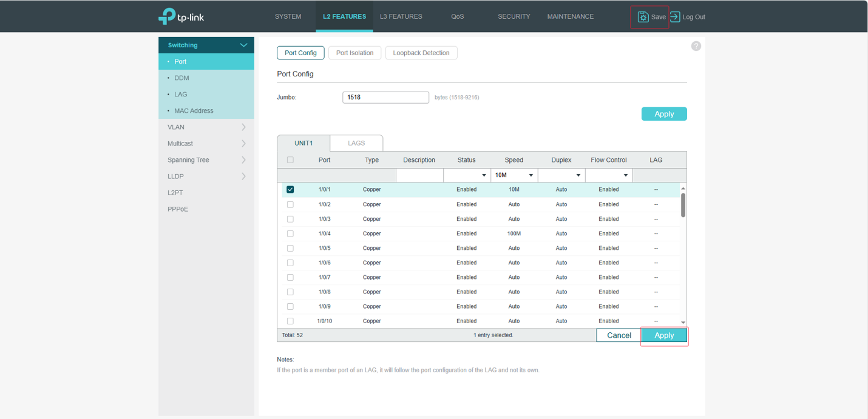The image size is (868, 419).
Task: Click scroll-up arrow of port table
Action: (x=683, y=189)
